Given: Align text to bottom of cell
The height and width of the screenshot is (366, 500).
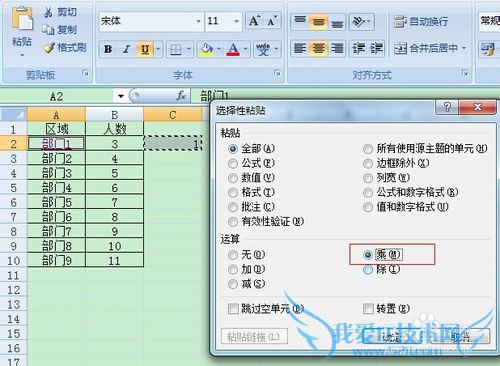Looking at the screenshot, I should (x=337, y=22).
